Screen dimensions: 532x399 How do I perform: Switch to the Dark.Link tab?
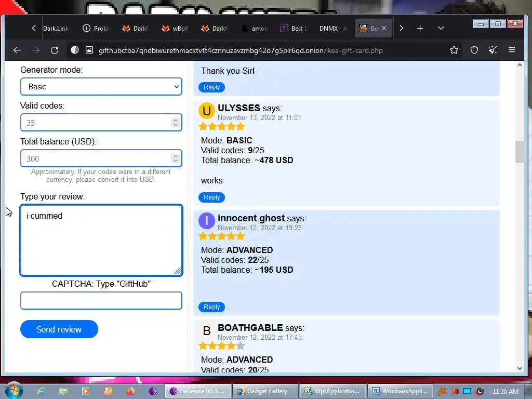tap(56, 29)
